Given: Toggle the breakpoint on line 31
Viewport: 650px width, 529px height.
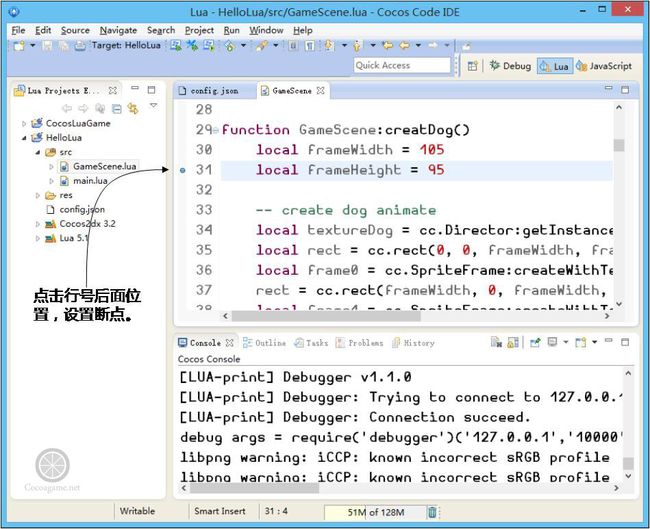Looking at the screenshot, I should pyautogui.click(x=182, y=170).
